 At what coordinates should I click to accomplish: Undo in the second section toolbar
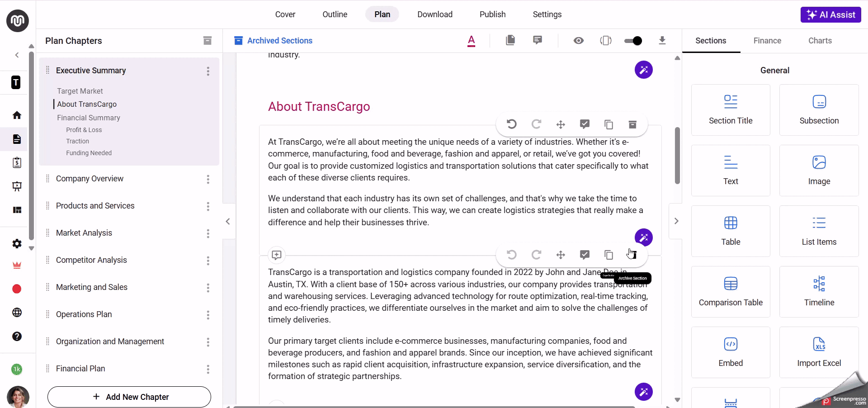click(512, 255)
